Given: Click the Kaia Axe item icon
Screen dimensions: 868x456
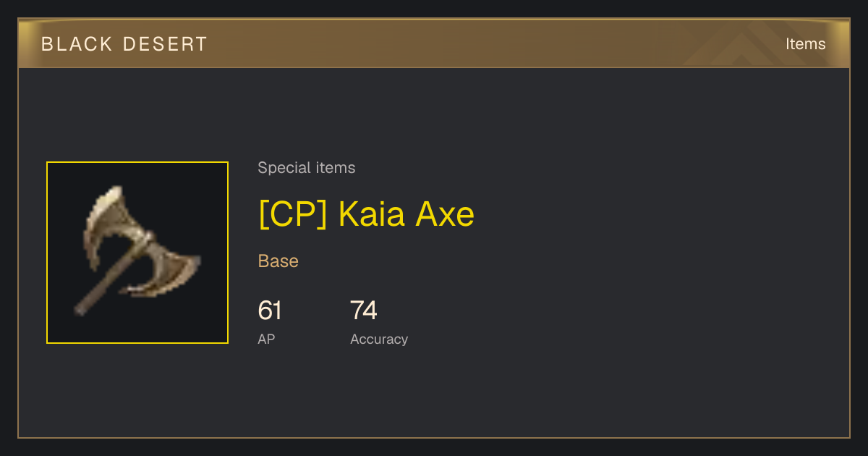Looking at the screenshot, I should point(137,252).
